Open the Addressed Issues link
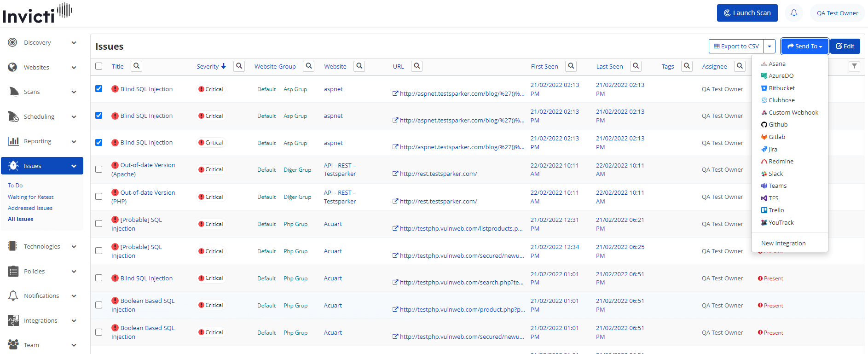This screenshot has width=868, height=354. (x=30, y=208)
